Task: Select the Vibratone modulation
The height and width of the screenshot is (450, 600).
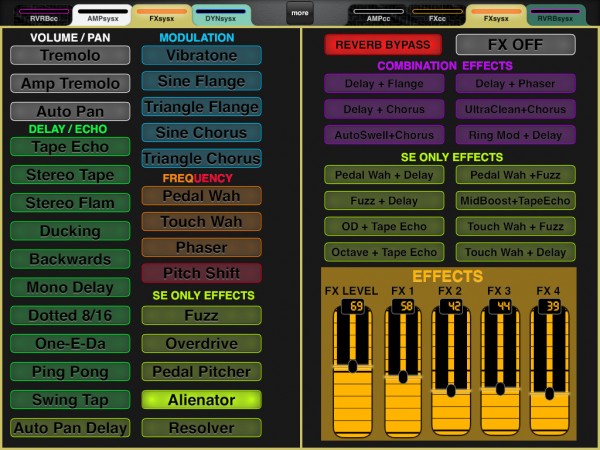Action: tap(202, 55)
